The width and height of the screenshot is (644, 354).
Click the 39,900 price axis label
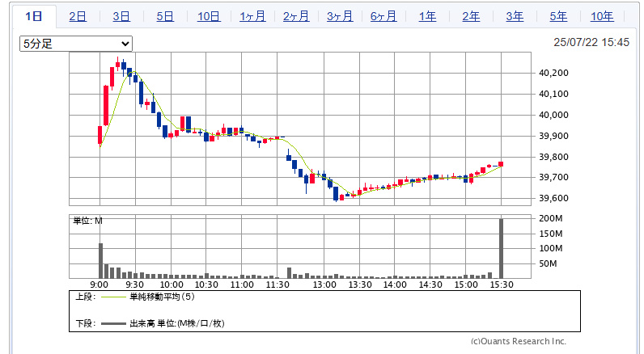tap(553, 136)
